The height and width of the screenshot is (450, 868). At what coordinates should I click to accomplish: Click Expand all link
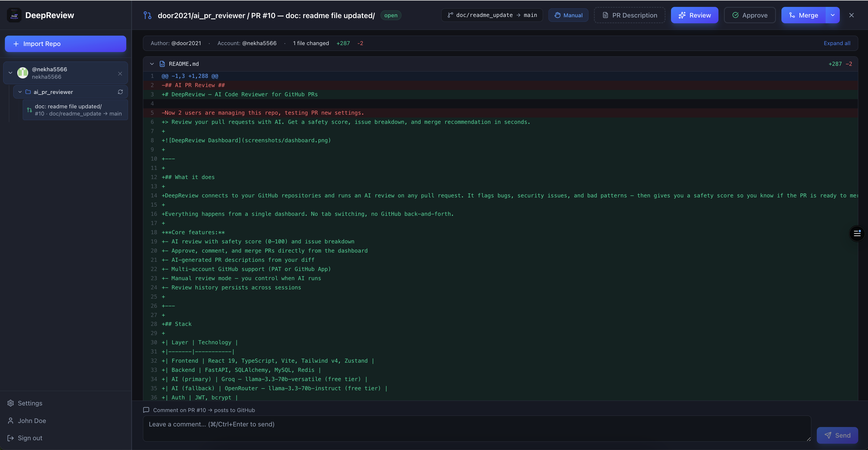tap(837, 43)
